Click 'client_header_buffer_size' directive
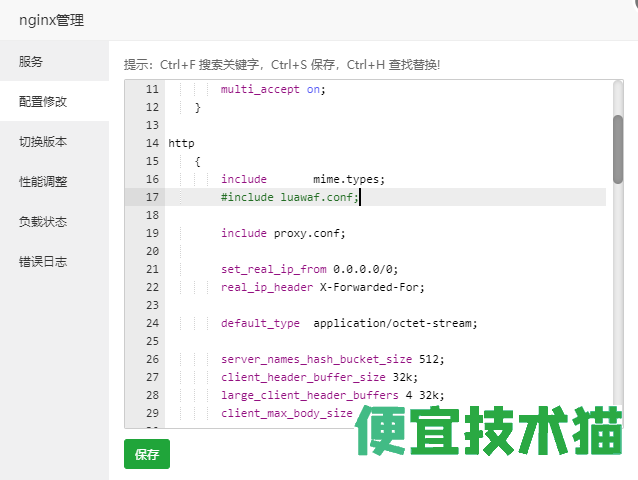Screen dimensions: 638x480 click(x=303, y=377)
